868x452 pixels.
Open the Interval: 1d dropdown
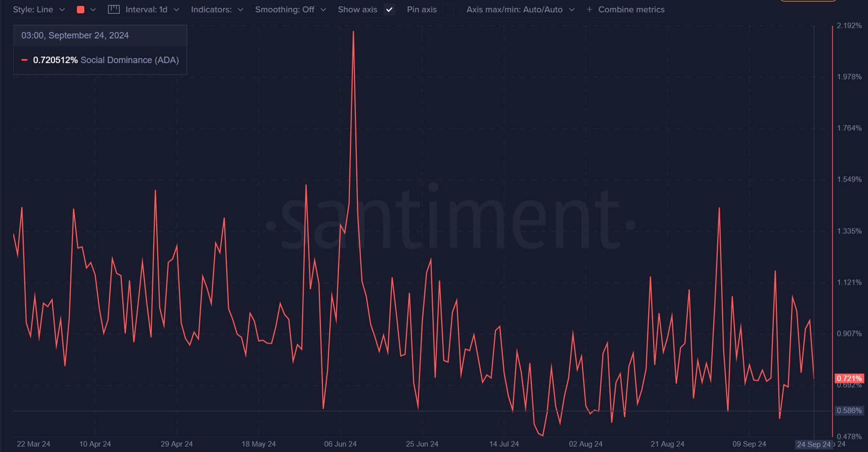point(152,9)
